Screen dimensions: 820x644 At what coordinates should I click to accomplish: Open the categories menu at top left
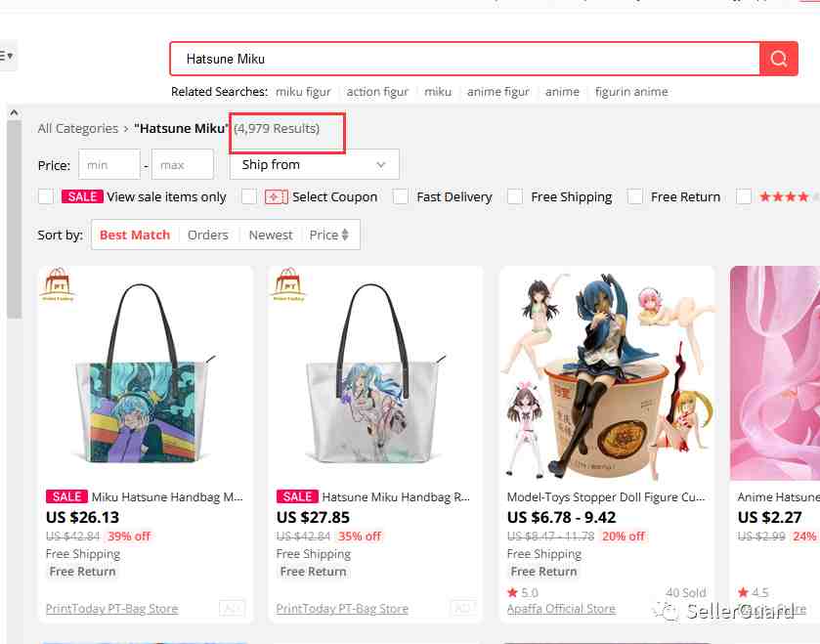[x=7, y=56]
